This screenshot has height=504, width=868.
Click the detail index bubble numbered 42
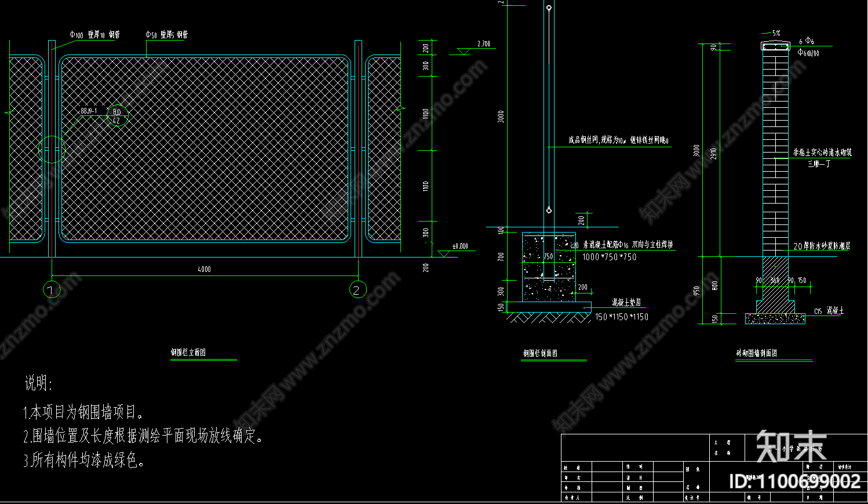(x=117, y=116)
